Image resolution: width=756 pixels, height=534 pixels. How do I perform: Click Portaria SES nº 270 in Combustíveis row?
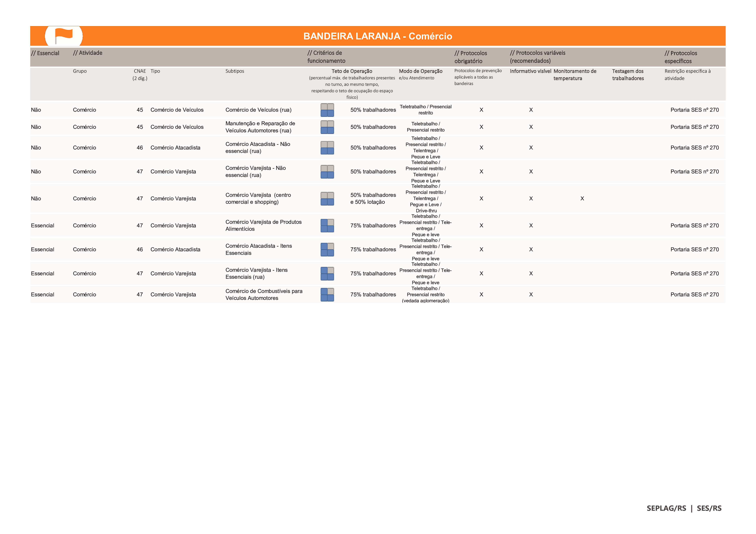coord(694,295)
